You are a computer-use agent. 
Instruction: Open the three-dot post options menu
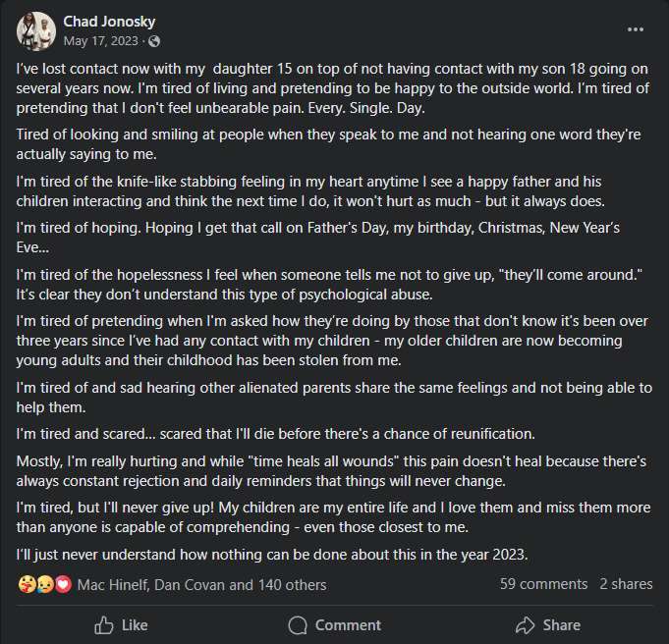point(637,29)
